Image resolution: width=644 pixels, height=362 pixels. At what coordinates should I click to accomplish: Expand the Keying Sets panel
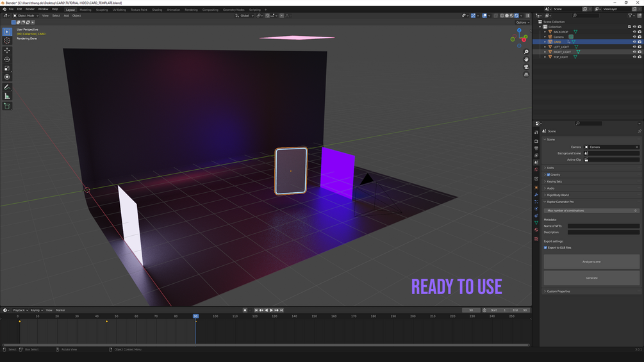pyautogui.click(x=591, y=181)
